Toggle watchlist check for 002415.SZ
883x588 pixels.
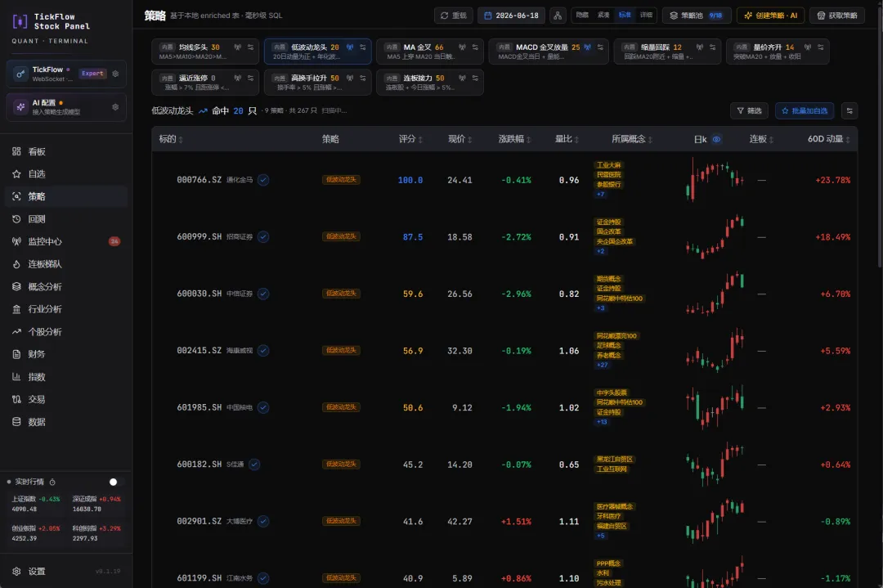[263, 351]
